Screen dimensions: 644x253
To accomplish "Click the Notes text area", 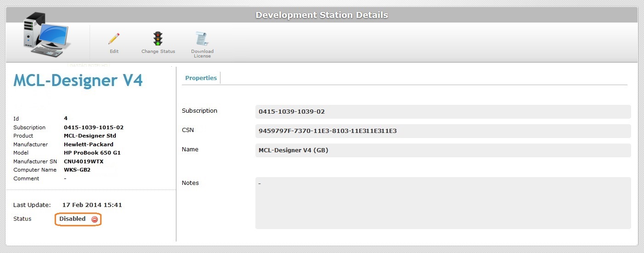I will coord(443,203).
